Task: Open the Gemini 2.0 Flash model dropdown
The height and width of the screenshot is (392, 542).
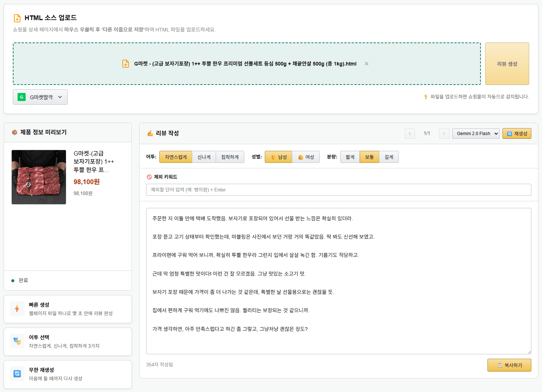Action: 475,133
